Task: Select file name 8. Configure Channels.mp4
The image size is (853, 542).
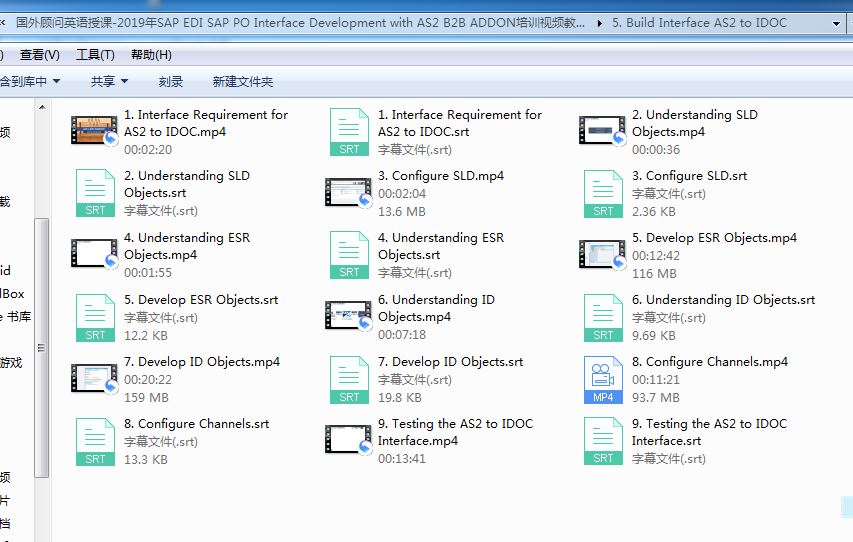Action: (710, 362)
